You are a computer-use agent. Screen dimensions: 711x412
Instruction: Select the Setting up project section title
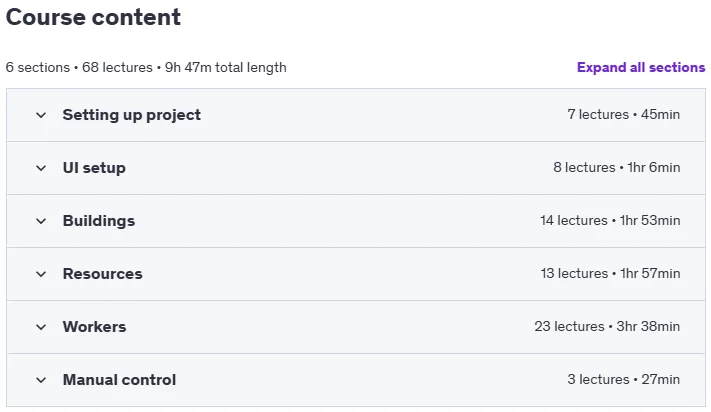[x=131, y=115]
